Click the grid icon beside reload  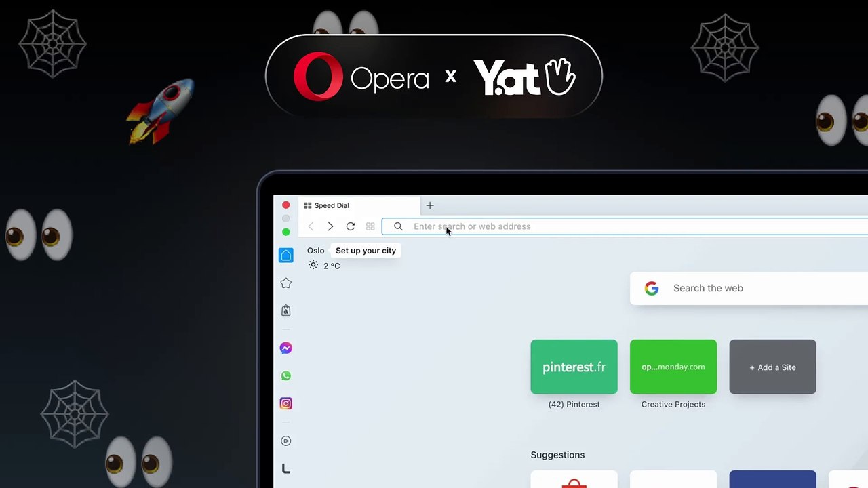pyautogui.click(x=370, y=226)
